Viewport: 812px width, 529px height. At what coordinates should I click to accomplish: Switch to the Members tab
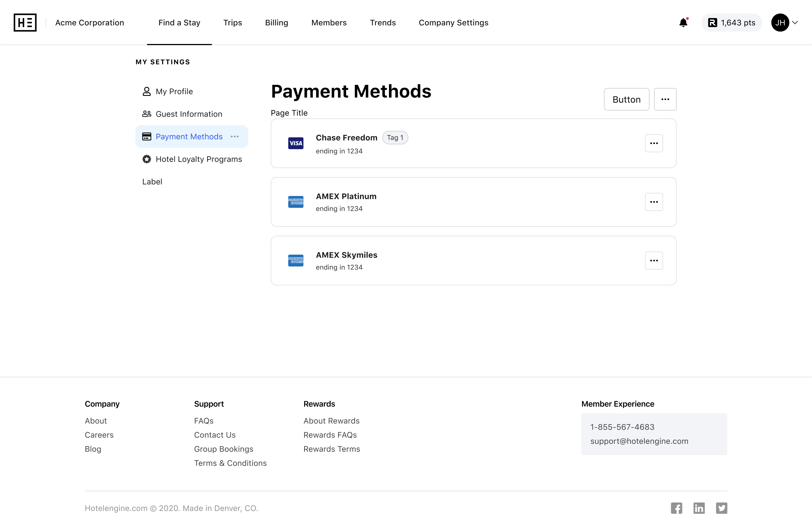[x=329, y=23]
